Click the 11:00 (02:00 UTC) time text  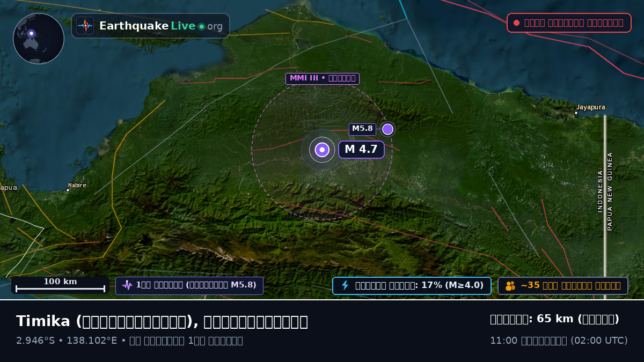coord(559,341)
